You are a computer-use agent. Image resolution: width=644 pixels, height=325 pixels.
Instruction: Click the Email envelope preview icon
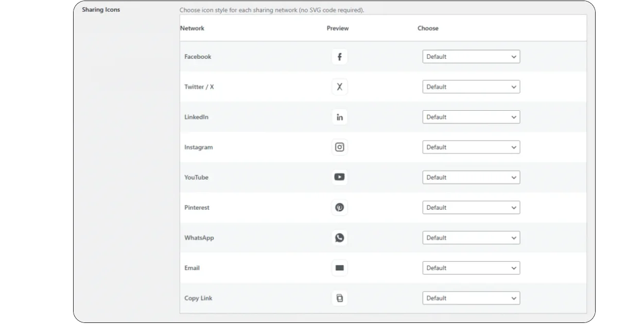(339, 268)
